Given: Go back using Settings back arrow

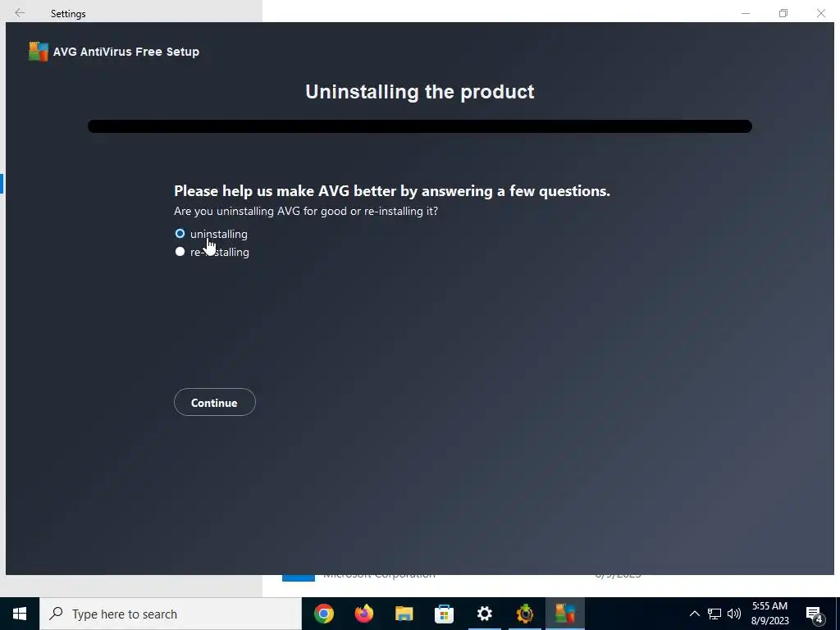Looking at the screenshot, I should pos(20,13).
